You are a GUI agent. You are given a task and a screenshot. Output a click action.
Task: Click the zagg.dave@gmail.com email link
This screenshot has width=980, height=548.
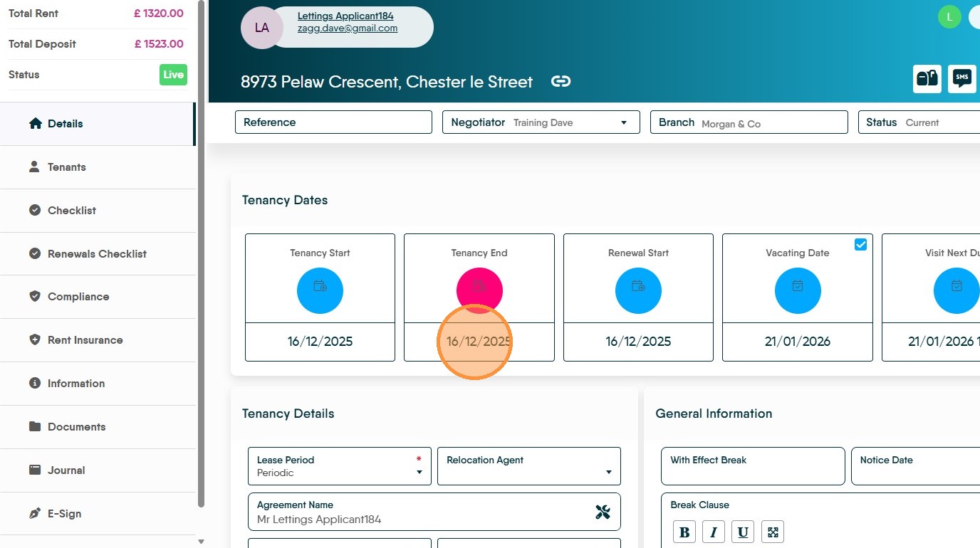(x=348, y=28)
